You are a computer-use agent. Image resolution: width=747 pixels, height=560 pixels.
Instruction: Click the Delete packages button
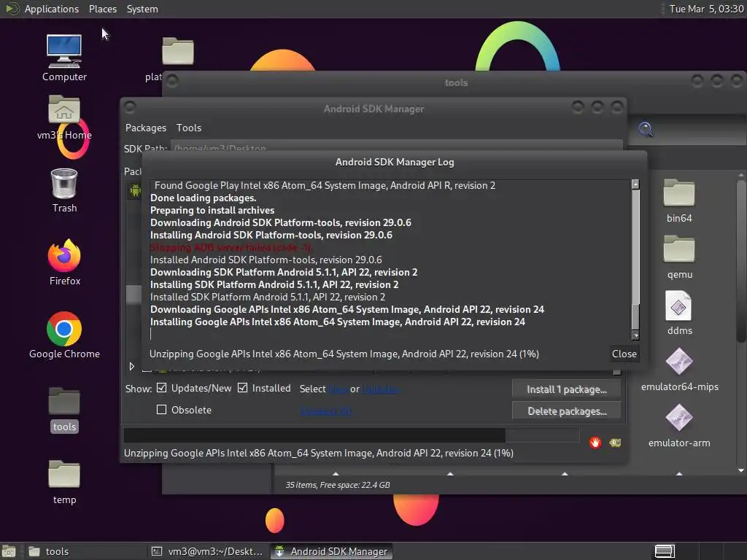[566, 411]
